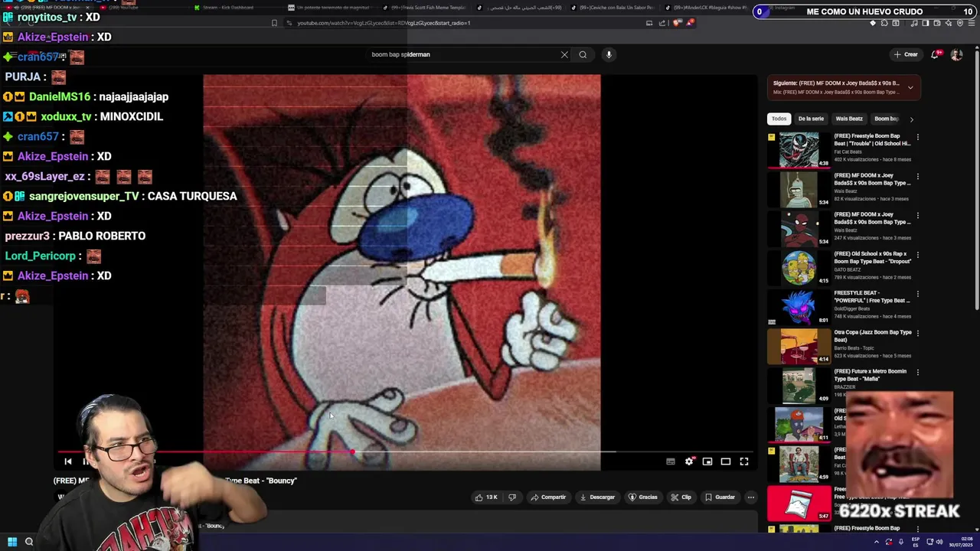The height and width of the screenshot is (551, 980).
Task: Select the Todos filter chip
Action: point(779,119)
